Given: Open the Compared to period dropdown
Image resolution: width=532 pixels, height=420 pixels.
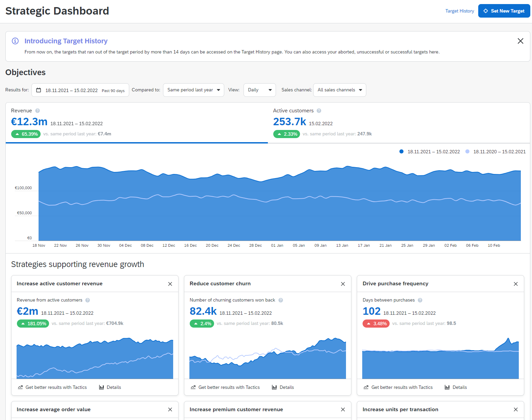Looking at the screenshot, I should tap(193, 90).
